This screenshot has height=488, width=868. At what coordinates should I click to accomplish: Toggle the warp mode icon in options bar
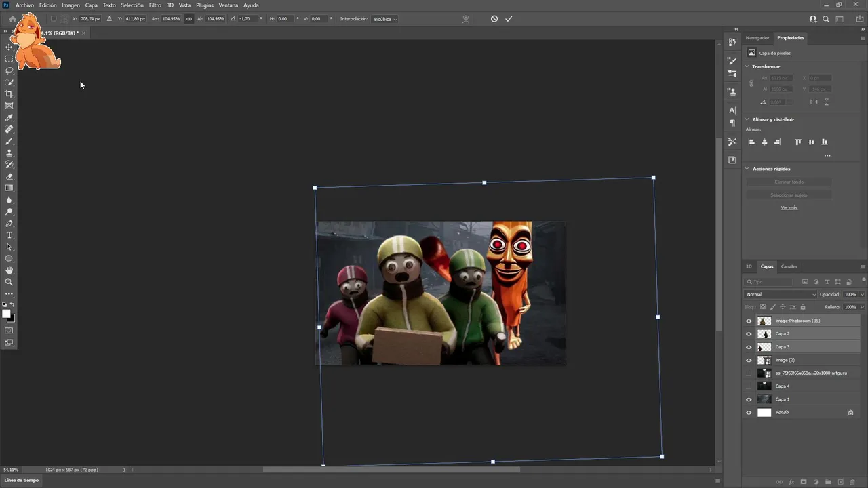(x=466, y=19)
